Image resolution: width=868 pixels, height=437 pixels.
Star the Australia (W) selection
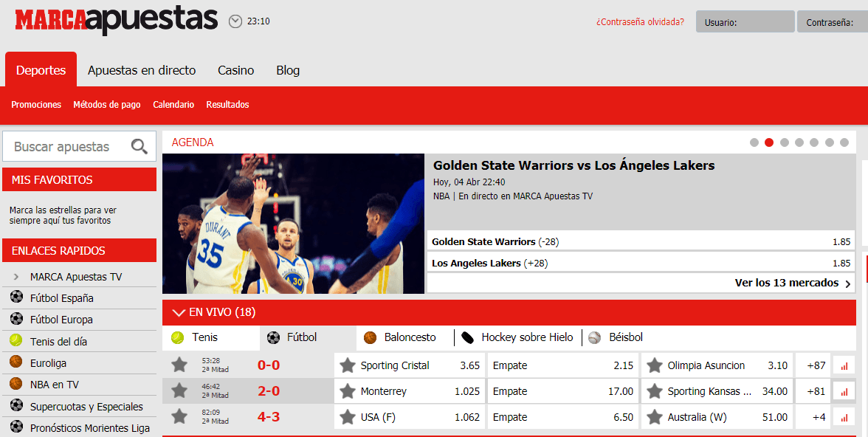point(655,417)
